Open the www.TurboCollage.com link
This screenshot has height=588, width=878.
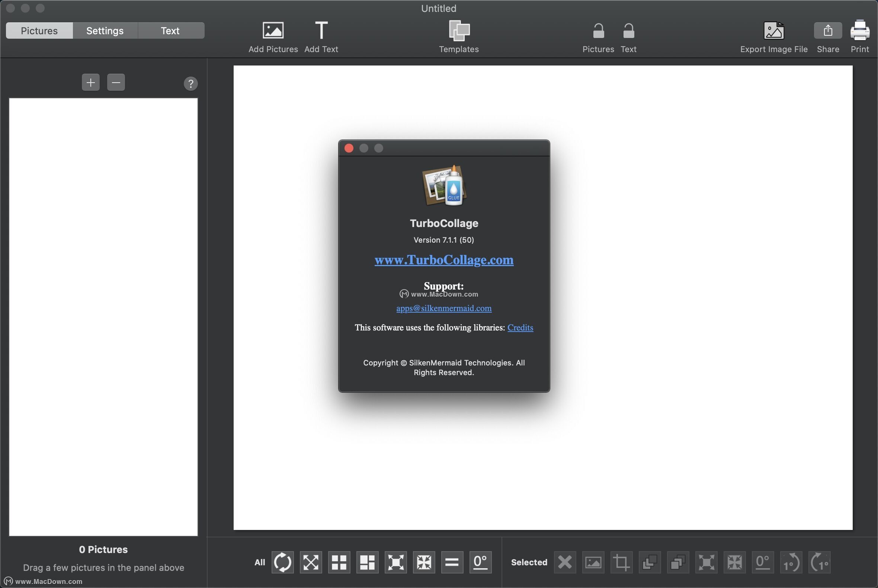pos(444,260)
